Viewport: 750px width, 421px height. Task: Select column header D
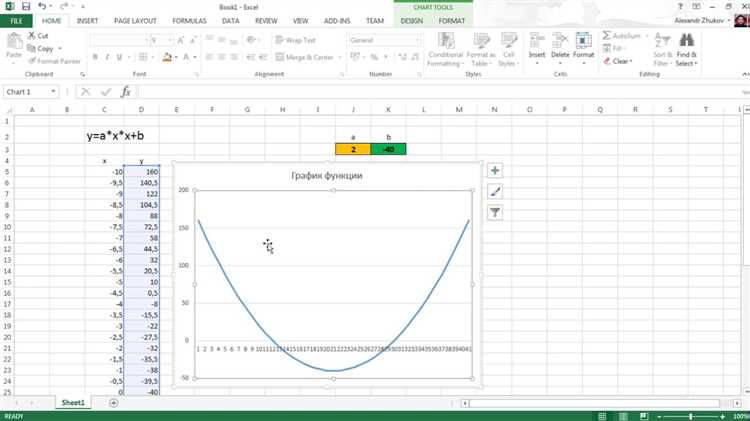(141, 110)
